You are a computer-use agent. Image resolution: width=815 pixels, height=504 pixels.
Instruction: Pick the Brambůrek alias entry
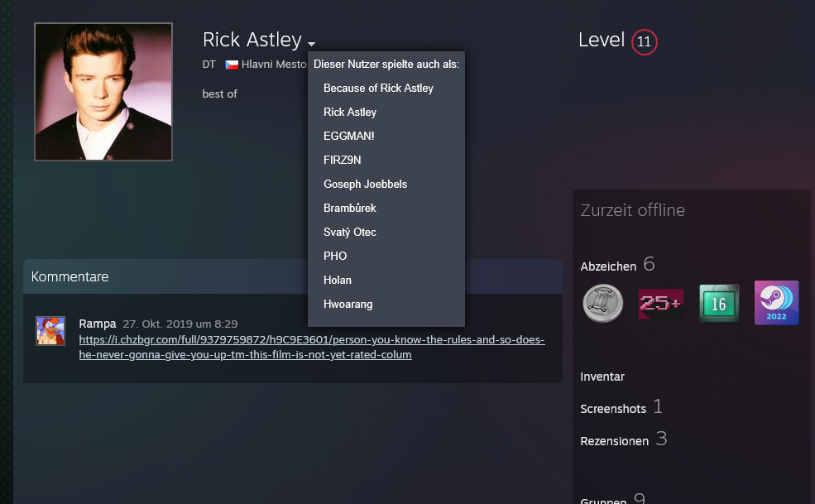[349, 208]
